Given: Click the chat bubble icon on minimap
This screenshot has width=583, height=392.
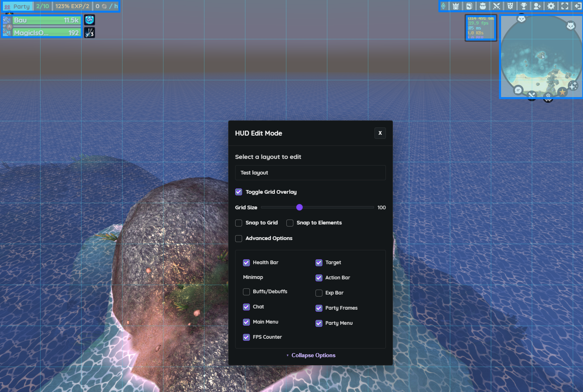Looking at the screenshot, I should pos(518,90).
